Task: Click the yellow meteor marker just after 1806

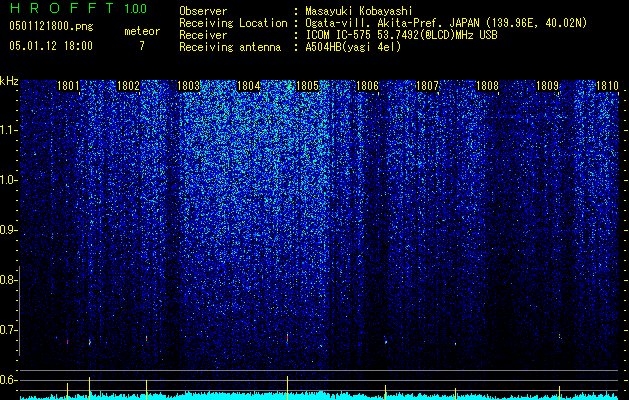Action: click(386, 392)
